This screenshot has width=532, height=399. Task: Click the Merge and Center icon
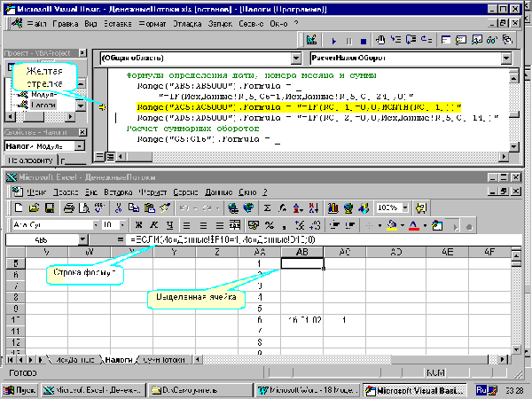235,225
